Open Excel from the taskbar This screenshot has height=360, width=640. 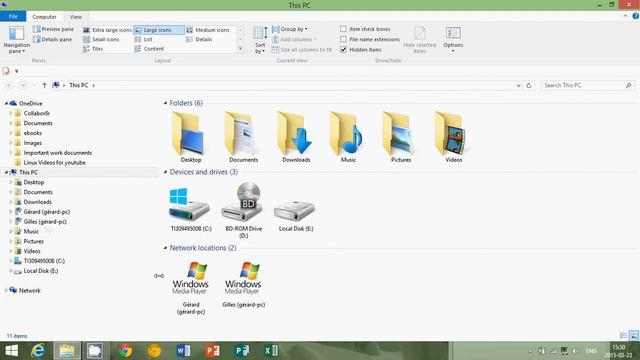click(271, 351)
